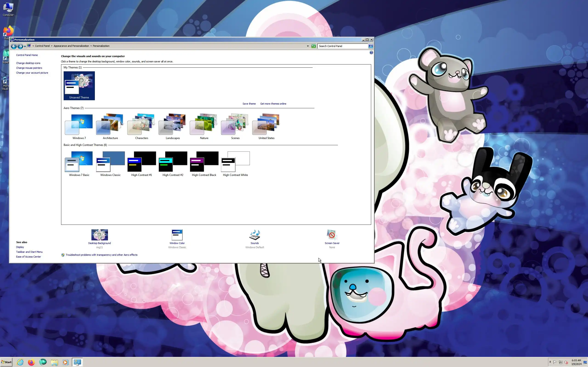Launch Firefox from the taskbar
The width and height of the screenshot is (588, 367).
[x=31, y=362]
